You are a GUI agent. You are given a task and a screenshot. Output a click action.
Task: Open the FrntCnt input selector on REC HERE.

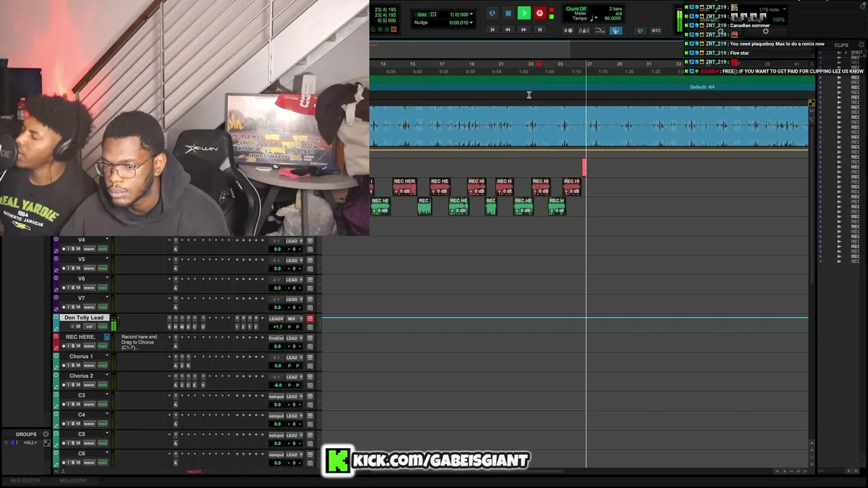click(276, 338)
